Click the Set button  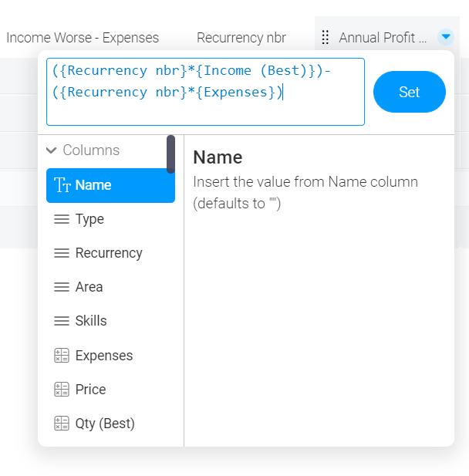pos(409,92)
